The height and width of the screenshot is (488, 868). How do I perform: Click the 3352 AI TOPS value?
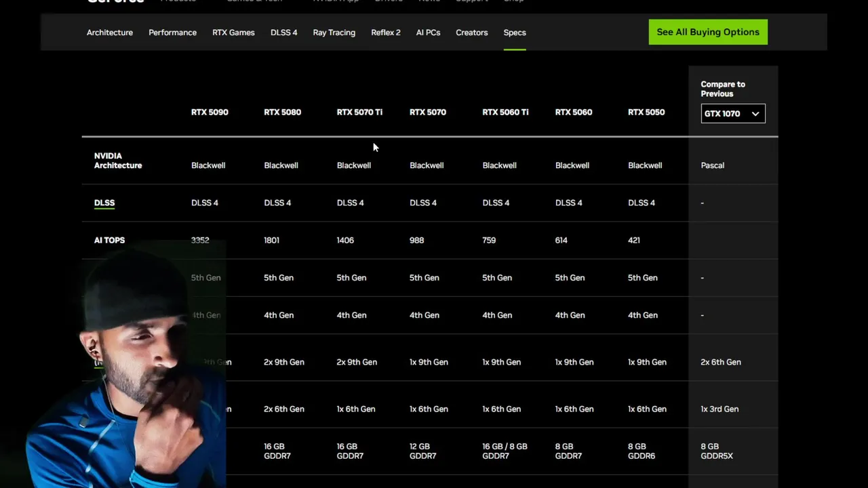click(x=200, y=240)
